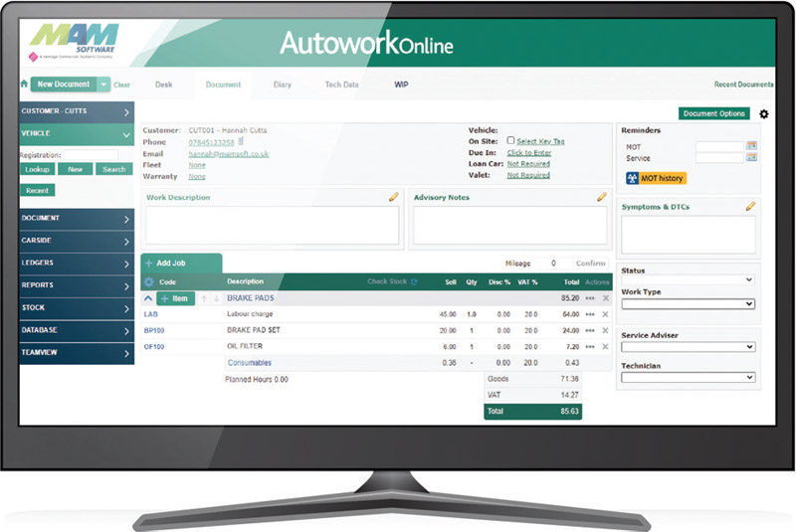796x532 pixels.
Task: Add an Item to the BRAKE PADS job
Action: pyautogui.click(x=175, y=298)
